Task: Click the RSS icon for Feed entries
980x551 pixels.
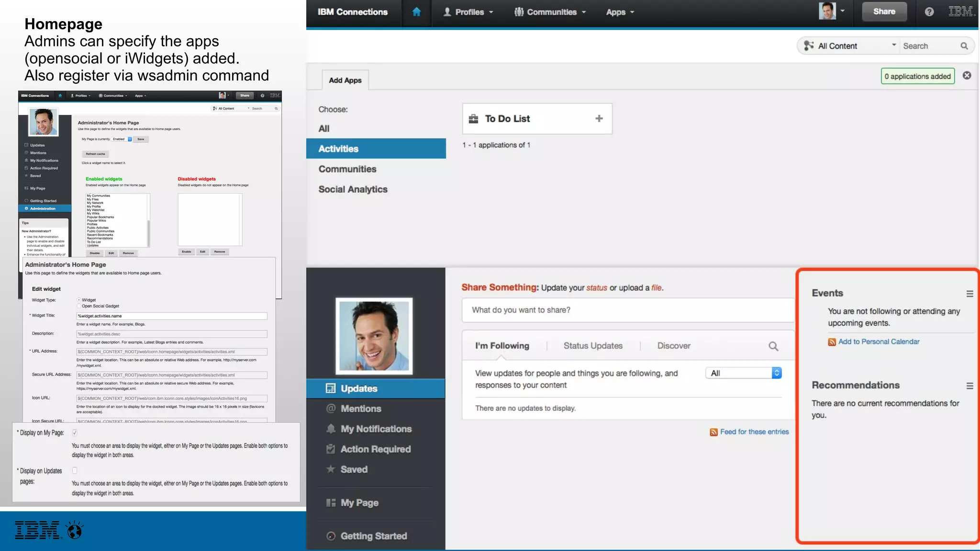Action: click(713, 432)
